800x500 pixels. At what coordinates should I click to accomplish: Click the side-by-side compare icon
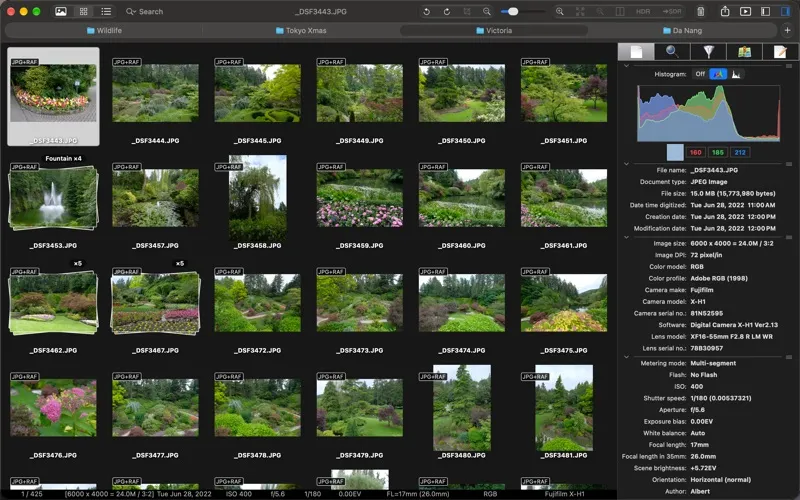[x=620, y=11]
